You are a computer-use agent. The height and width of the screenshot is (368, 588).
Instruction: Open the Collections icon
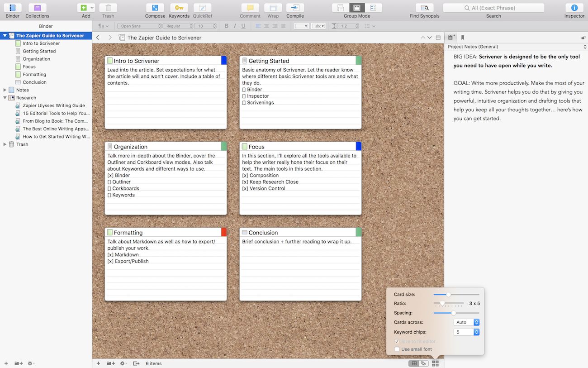[x=37, y=8]
